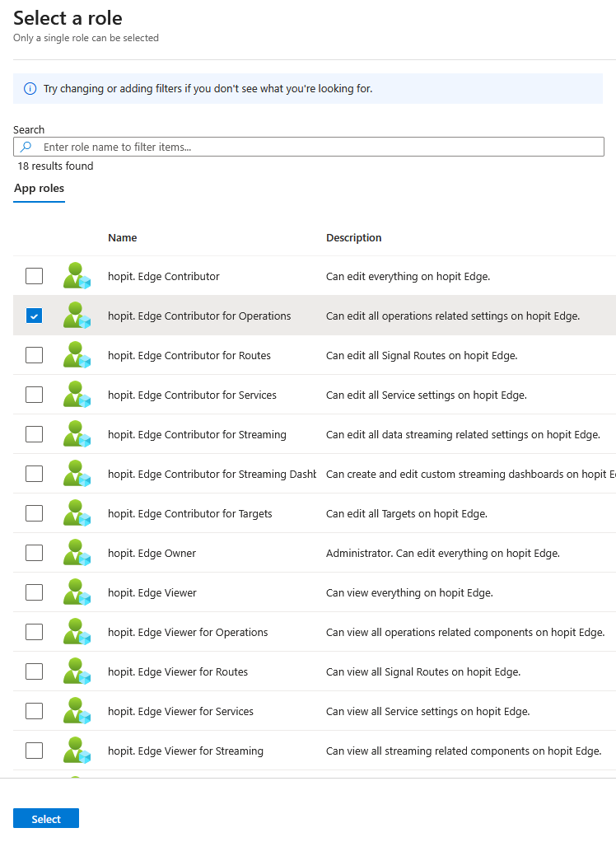
Task: Click the role icon for Edge Viewer for Services
Action: click(77, 711)
